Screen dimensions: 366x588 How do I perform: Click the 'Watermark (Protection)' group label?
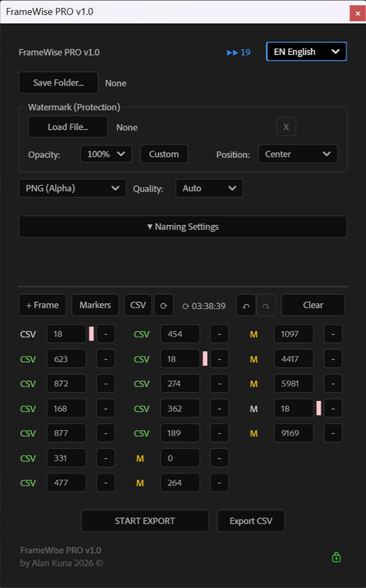[74, 107]
